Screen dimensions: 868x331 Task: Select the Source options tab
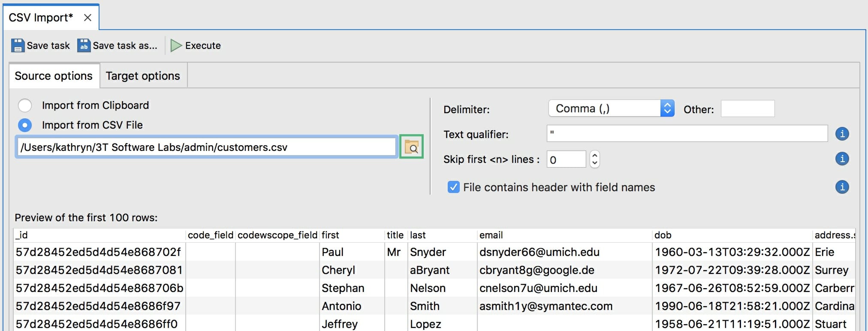[x=54, y=76]
